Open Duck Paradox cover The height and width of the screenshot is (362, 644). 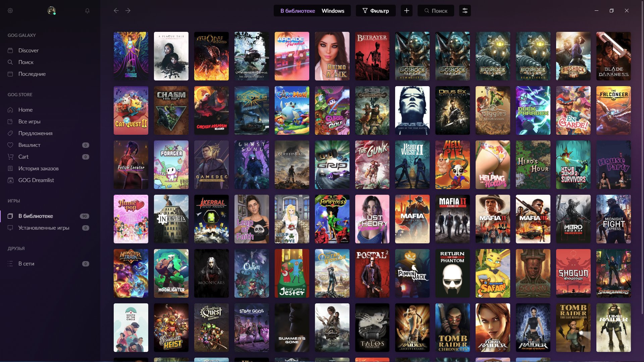pyautogui.click(x=533, y=110)
